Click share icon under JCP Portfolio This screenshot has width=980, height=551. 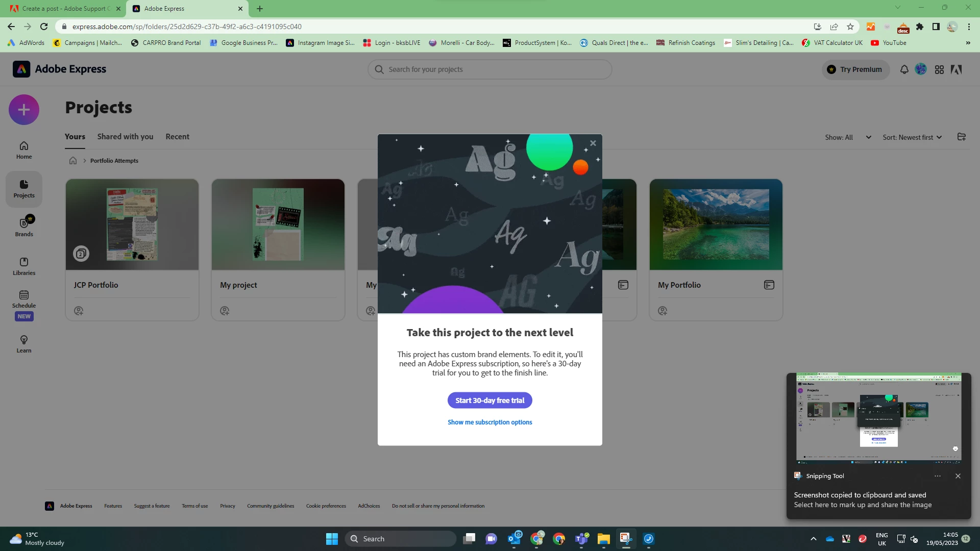point(79,311)
